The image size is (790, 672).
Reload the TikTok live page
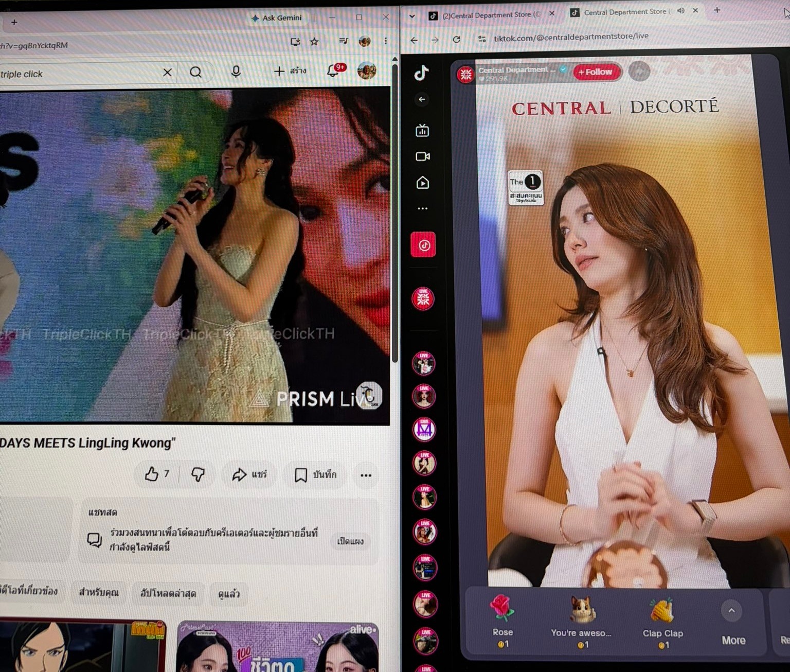coord(456,39)
